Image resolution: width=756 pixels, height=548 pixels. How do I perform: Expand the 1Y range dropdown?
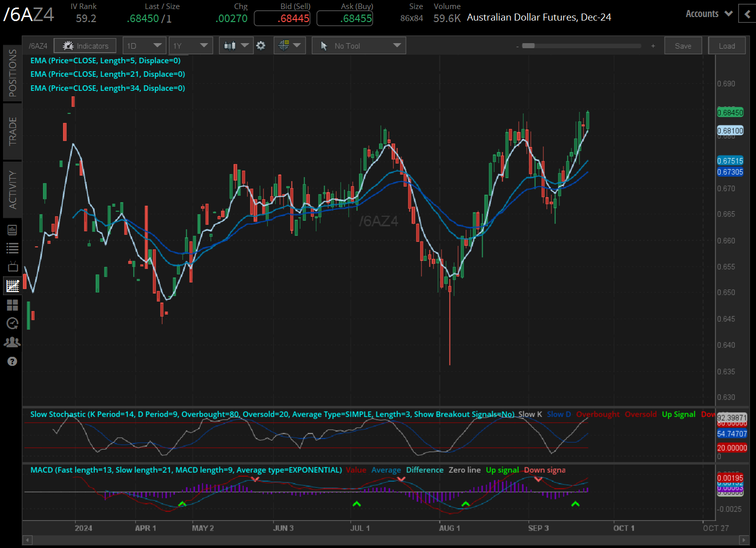191,45
